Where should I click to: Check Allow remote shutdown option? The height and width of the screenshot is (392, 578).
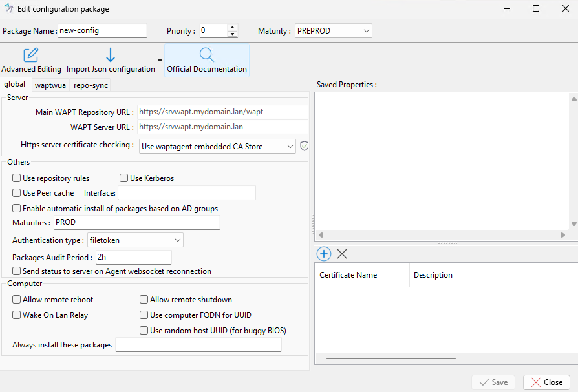(144, 300)
